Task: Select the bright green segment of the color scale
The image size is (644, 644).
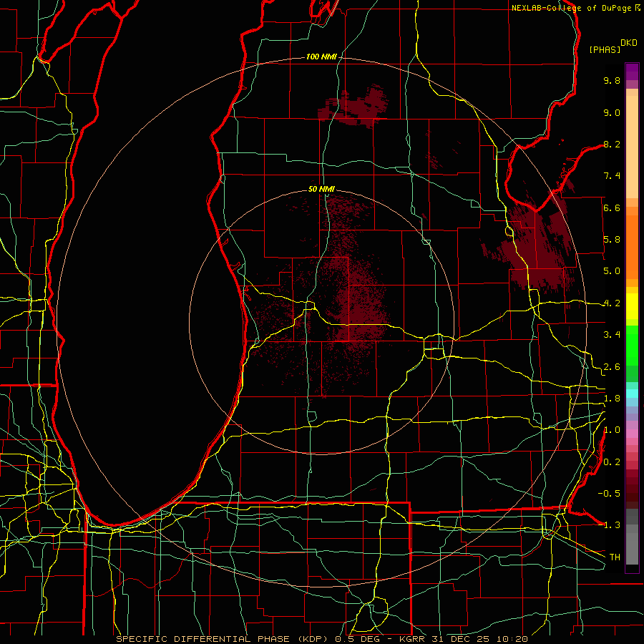Action: pyautogui.click(x=632, y=345)
